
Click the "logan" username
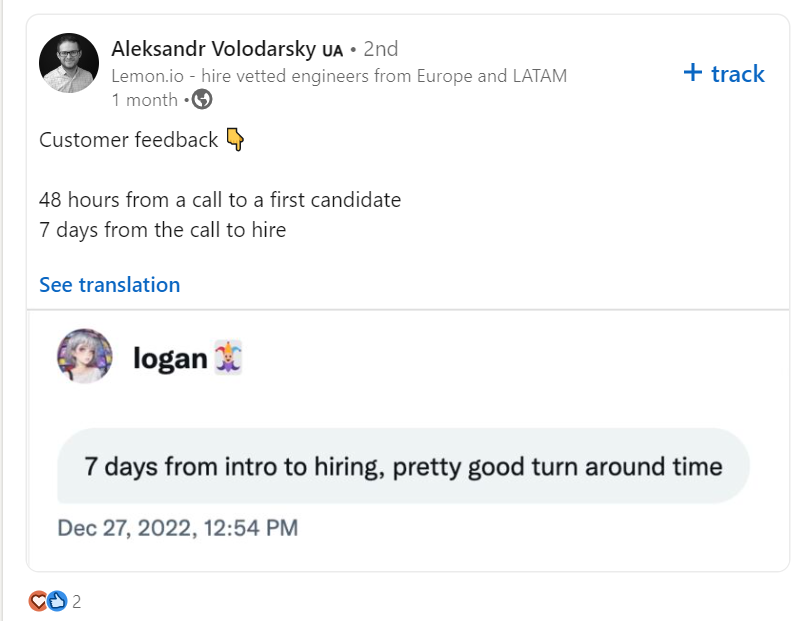169,358
